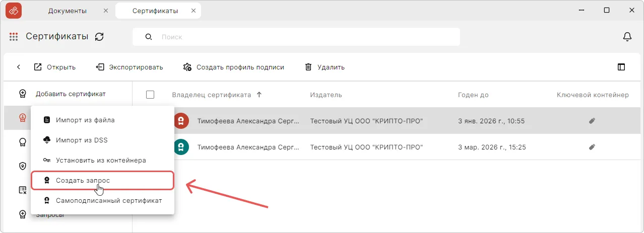The image size is (644, 233).
Task: Select Самоподписанный сертификат option
Action: click(x=109, y=200)
